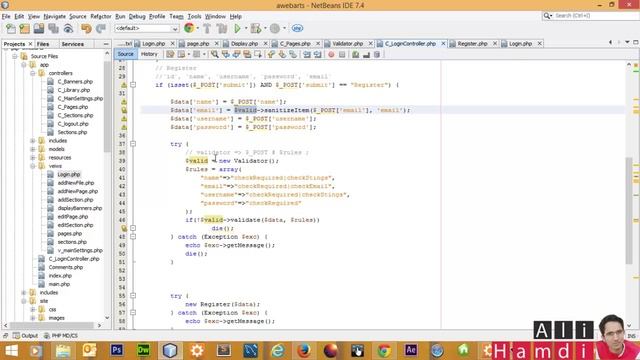The width and height of the screenshot is (640, 360).
Task: Click the Next Bookmark icon in editor toolbar
Action: (x=282, y=54)
